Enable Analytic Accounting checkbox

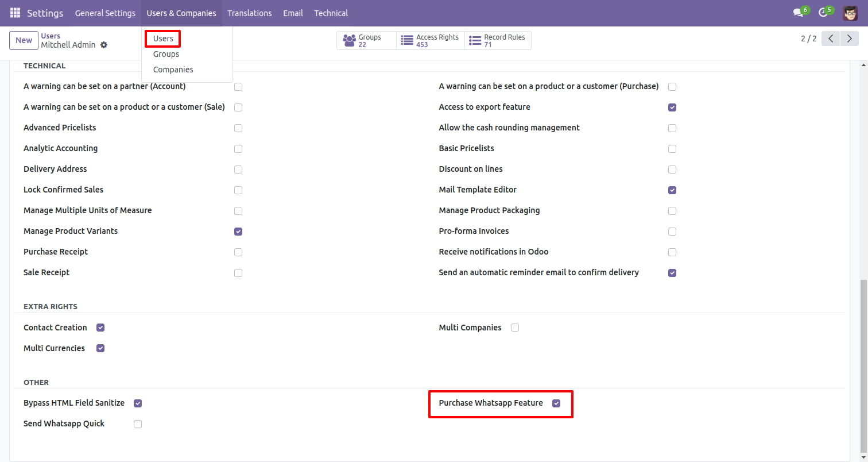point(238,149)
